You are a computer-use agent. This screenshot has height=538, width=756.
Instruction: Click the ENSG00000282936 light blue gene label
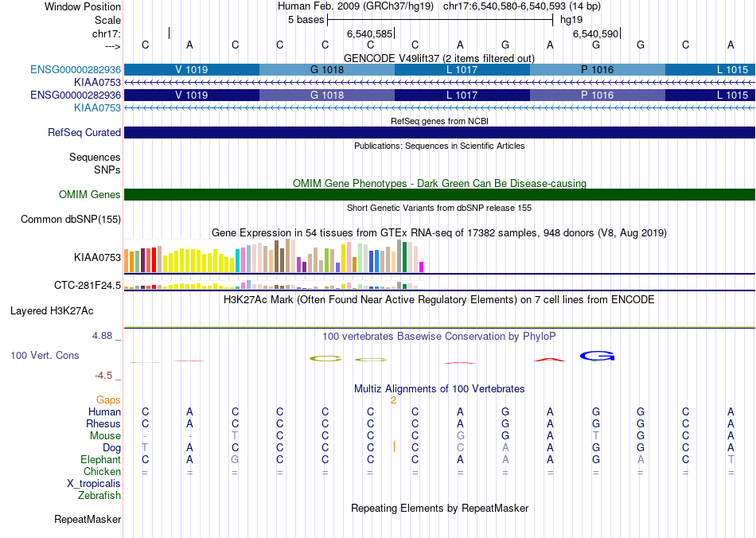coord(76,69)
